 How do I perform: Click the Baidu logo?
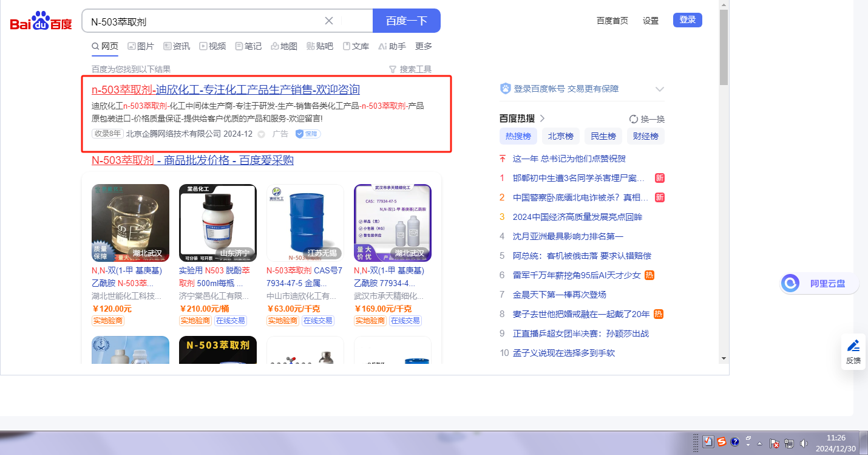tap(41, 22)
